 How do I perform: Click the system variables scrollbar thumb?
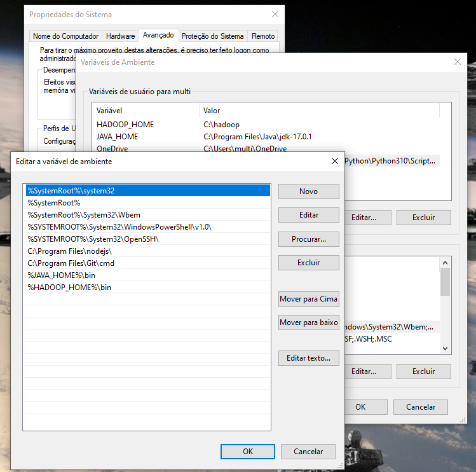445,282
